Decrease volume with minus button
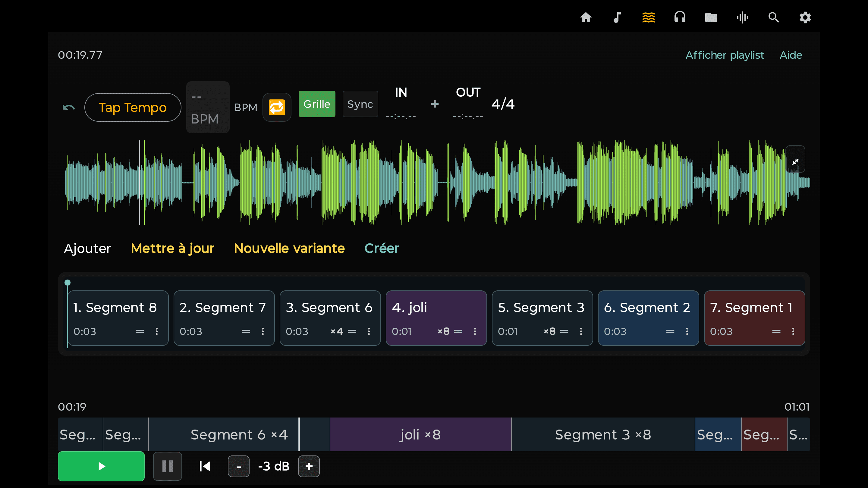 (239, 466)
